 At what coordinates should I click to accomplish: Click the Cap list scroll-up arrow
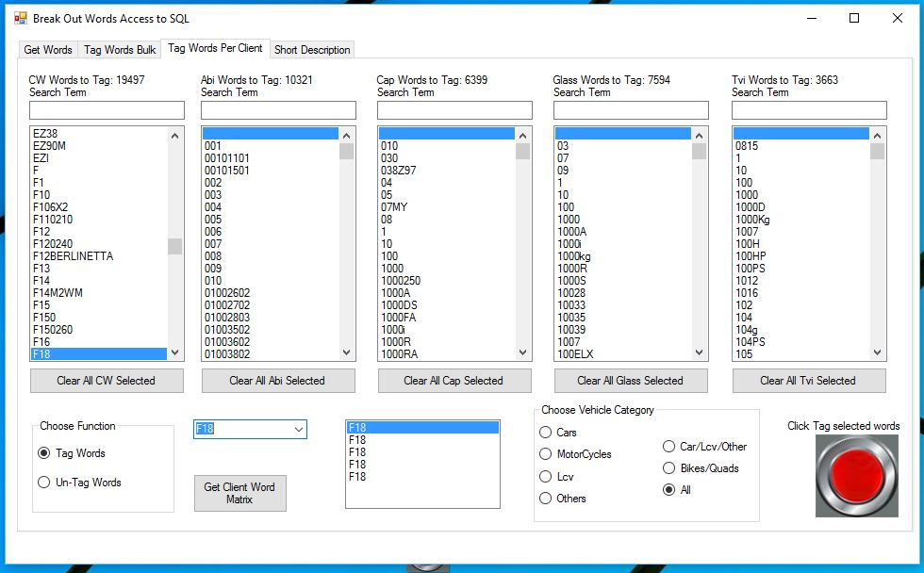tap(522, 136)
